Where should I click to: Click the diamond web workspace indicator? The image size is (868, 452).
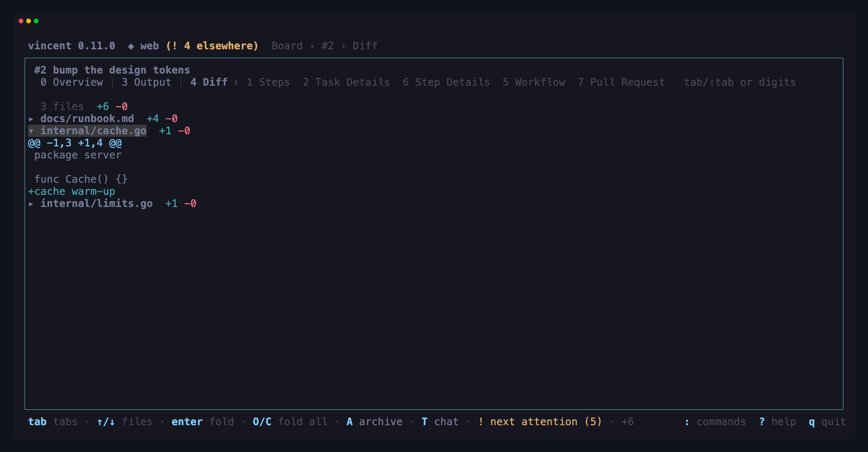[144, 46]
